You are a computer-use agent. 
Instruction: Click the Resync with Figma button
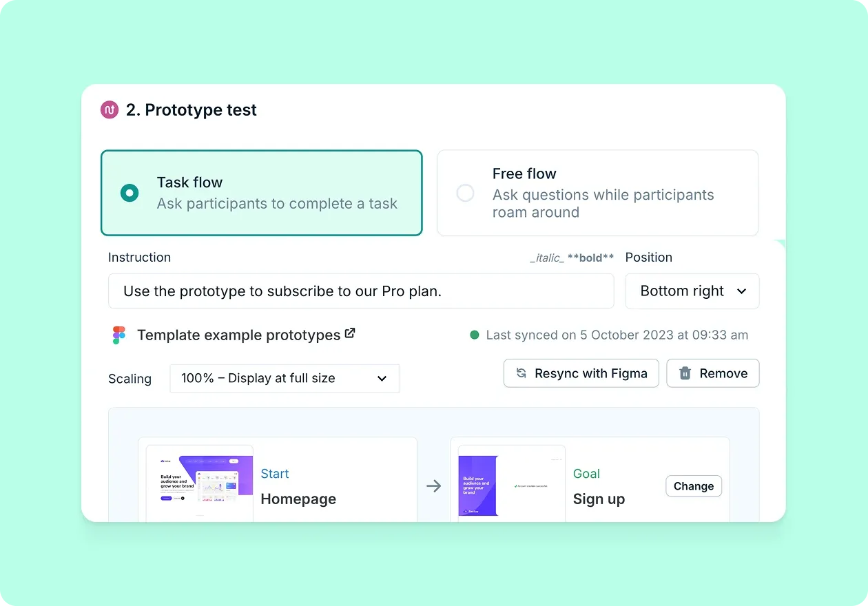581,373
